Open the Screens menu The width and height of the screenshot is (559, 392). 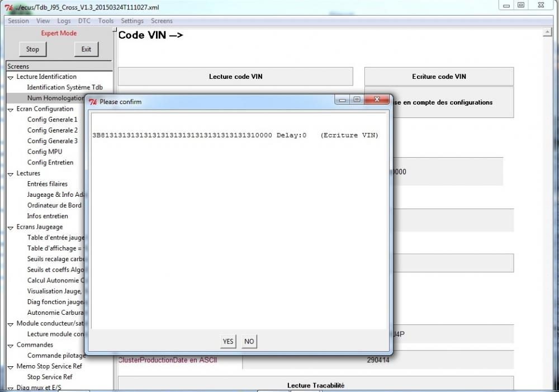[x=162, y=21]
